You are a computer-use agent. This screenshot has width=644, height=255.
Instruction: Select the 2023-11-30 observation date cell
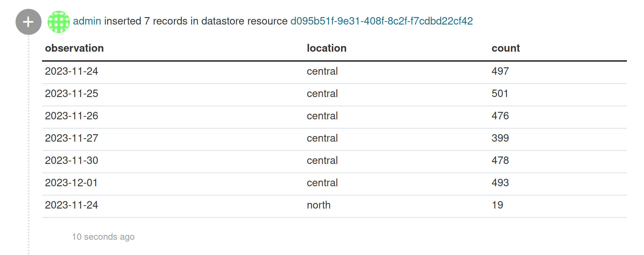point(71,161)
